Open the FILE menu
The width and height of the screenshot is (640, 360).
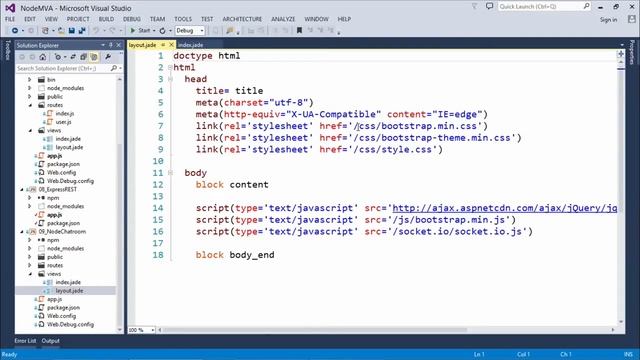(10, 19)
